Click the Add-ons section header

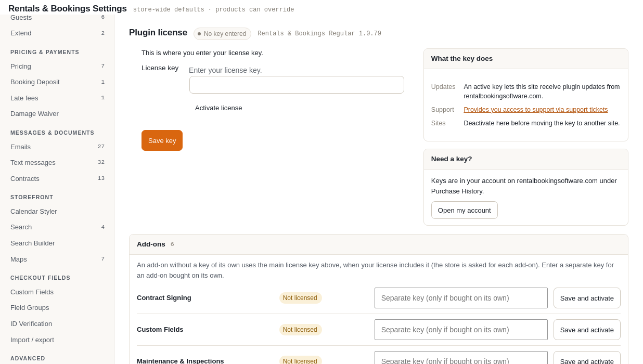(x=379, y=244)
